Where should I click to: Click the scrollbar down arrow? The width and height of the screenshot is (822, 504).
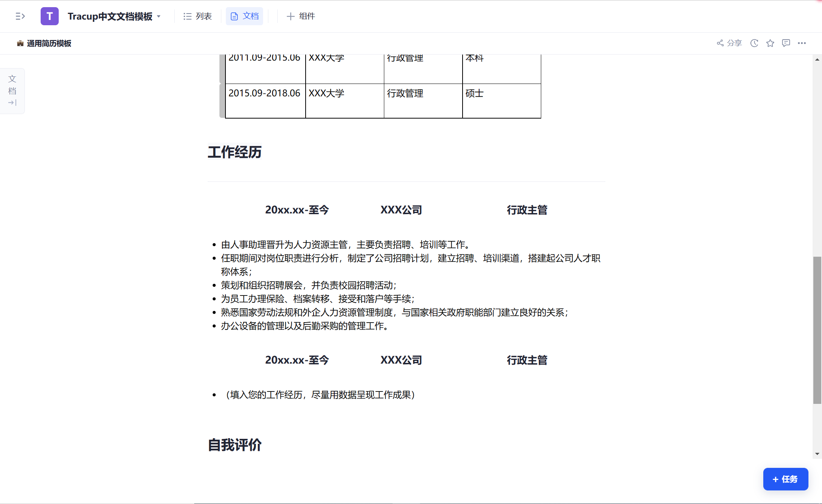[817, 454]
